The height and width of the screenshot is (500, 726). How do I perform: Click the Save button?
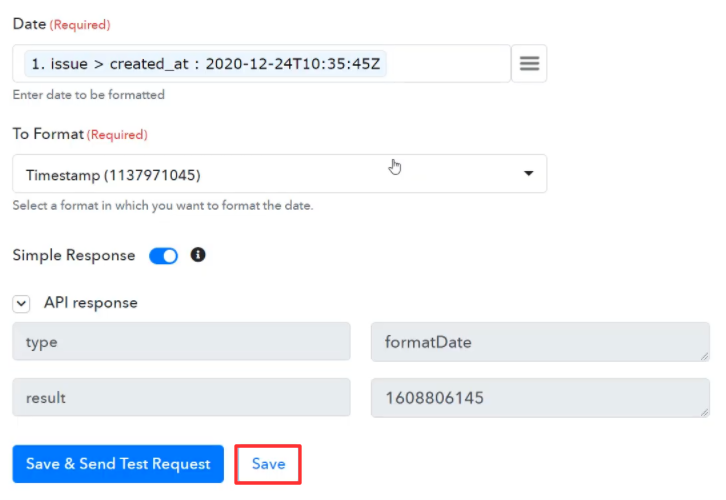pos(268,464)
